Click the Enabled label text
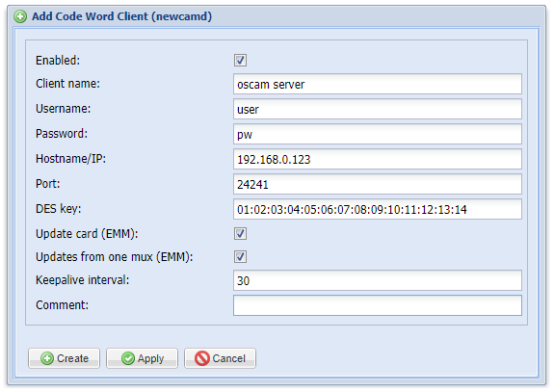The width and height of the screenshot is (554, 392). (x=58, y=61)
